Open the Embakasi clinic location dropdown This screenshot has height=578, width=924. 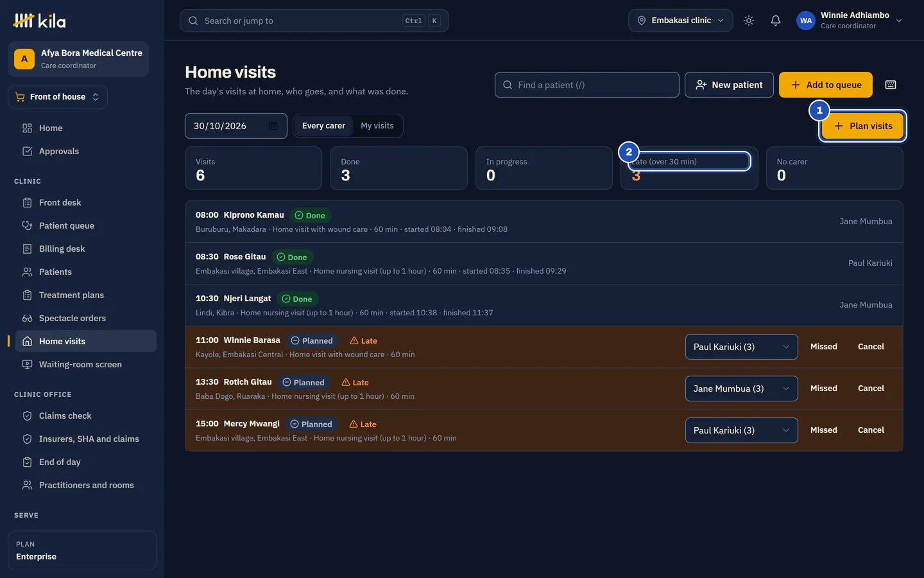tap(680, 21)
